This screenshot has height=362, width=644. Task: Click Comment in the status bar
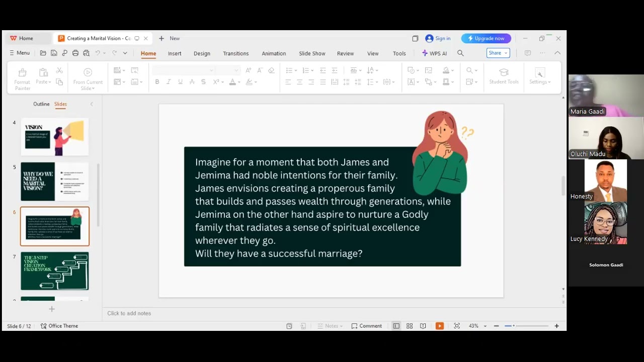[367, 326]
